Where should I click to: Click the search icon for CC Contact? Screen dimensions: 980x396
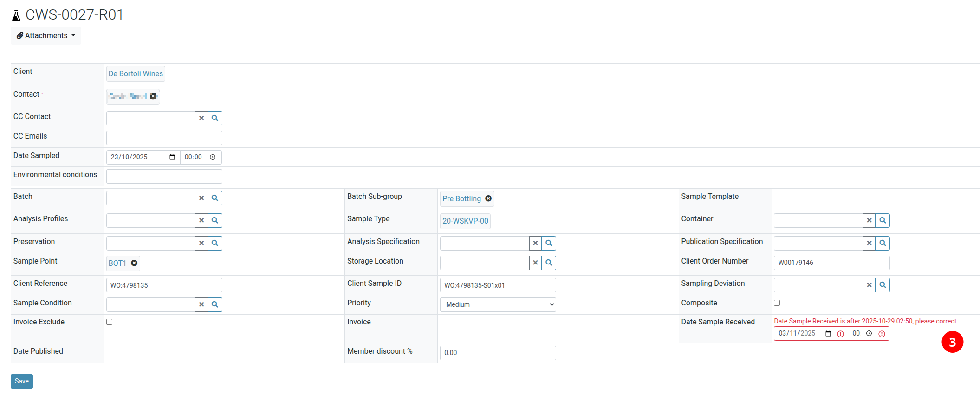pyautogui.click(x=214, y=118)
